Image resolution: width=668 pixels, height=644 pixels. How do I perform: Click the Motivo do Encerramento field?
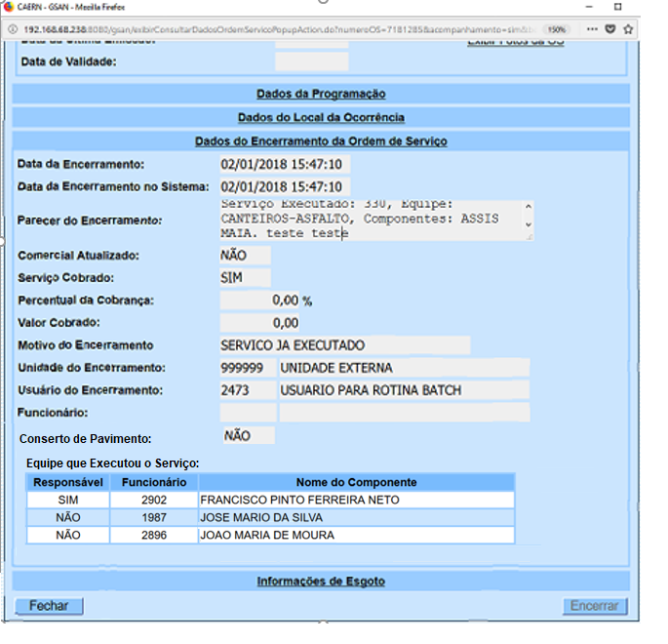344,345
